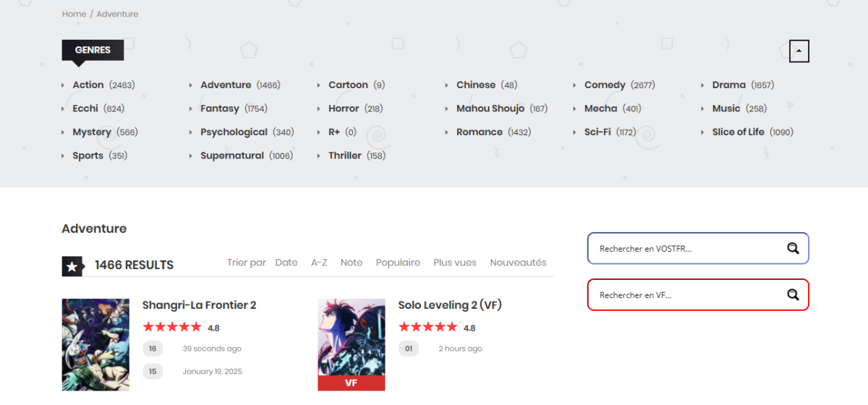Image resolution: width=868 pixels, height=405 pixels.
Task: Open the Solo Leveling 2 (VF) title
Action: (x=450, y=305)
